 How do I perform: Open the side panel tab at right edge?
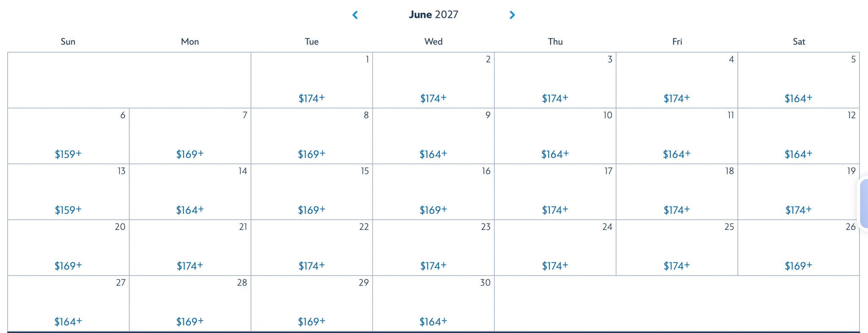pyautogui.click(x=864, y=204)
